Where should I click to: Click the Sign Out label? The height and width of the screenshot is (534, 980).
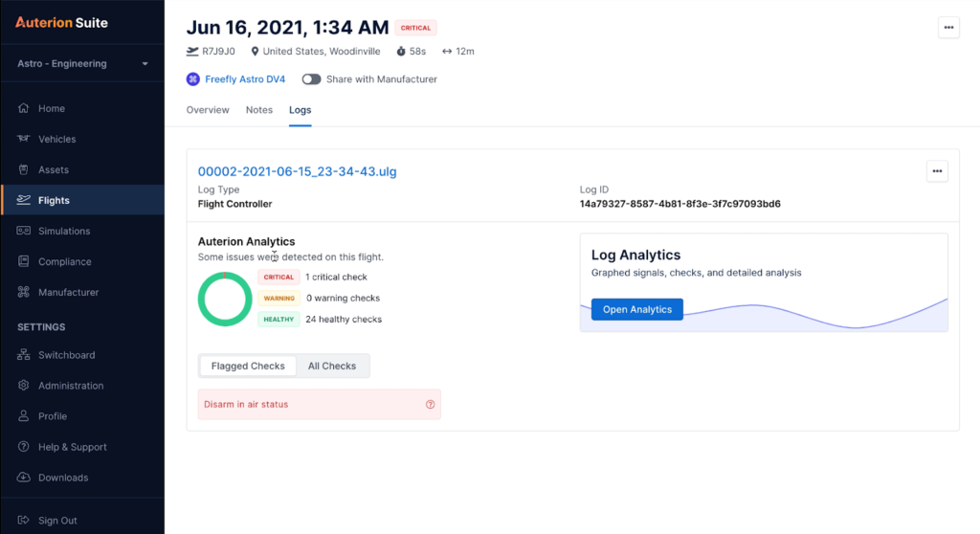coord(57,521)
